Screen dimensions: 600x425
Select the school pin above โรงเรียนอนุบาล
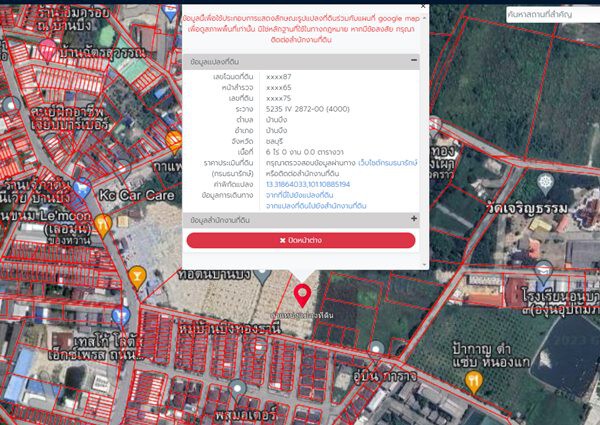(543, 272)
